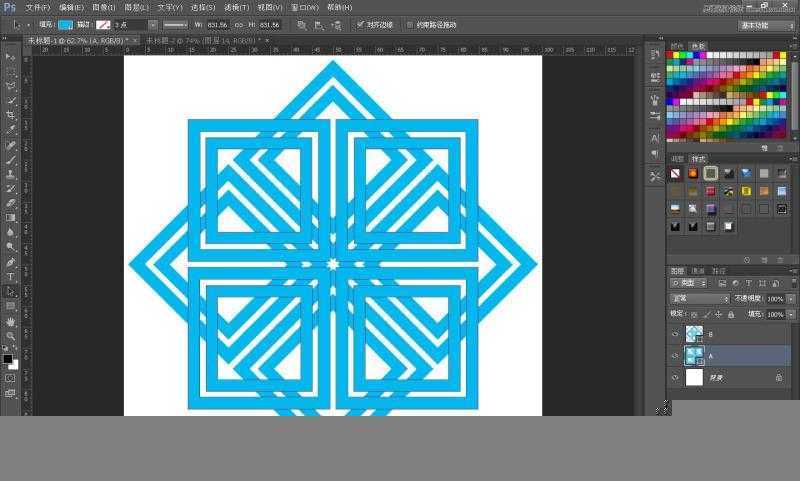
Task: Toggle lock image pixels brush icon
Action: point(707,315)
